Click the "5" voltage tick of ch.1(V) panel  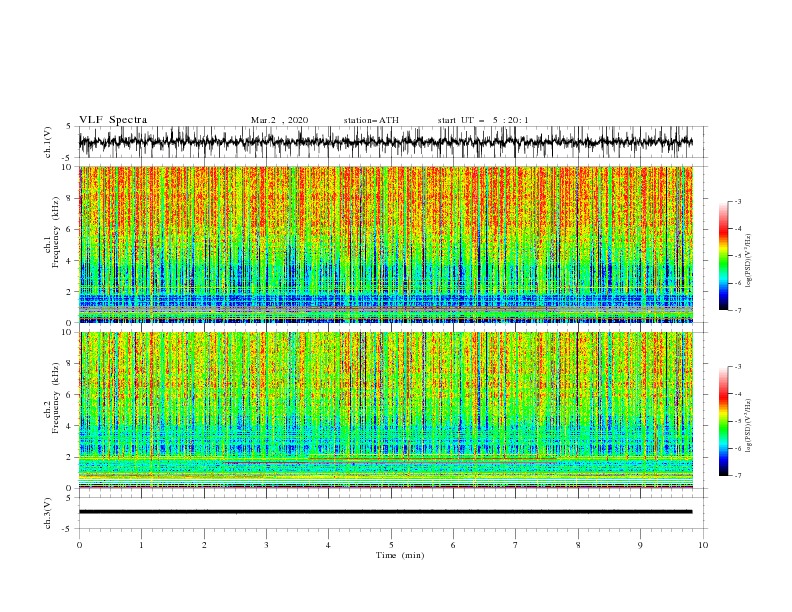tap(70, 127)
